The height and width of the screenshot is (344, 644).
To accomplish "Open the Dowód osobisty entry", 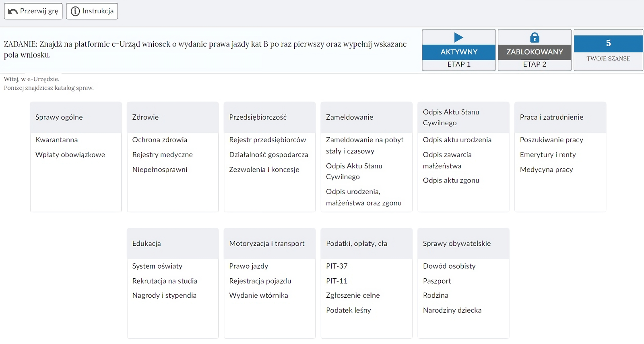I will [449, 266].
